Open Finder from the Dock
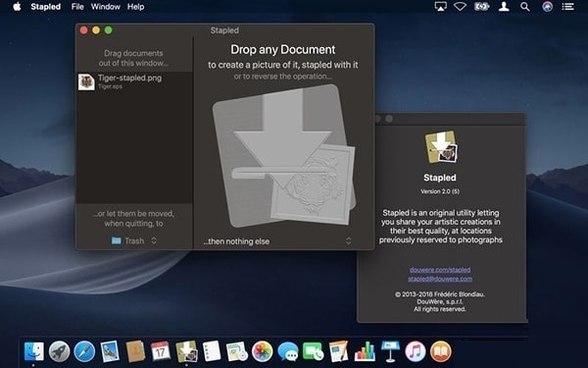The image size is (588, 368). (33, 351)
